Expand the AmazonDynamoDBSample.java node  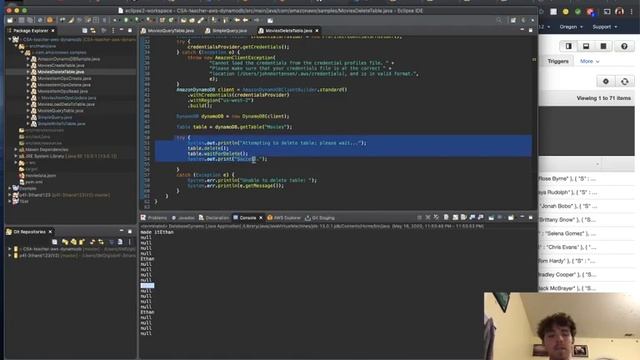click(28, 59)
